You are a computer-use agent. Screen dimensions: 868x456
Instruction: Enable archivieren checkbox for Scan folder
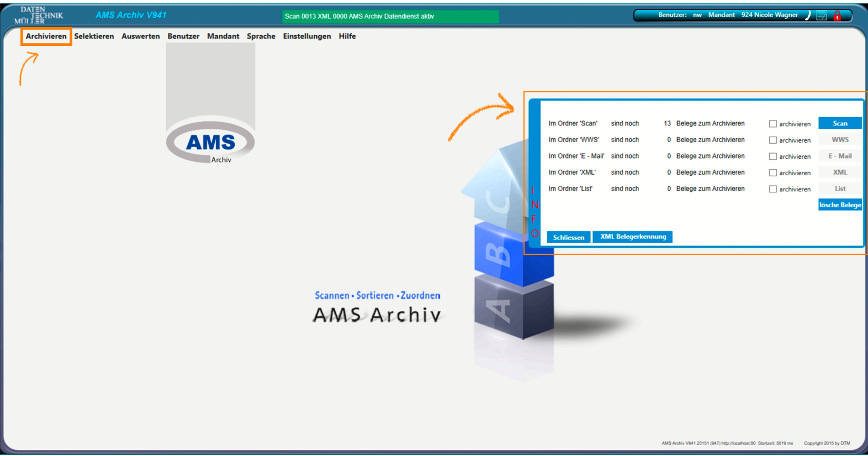pyautogui.click(x=773, y=124)
